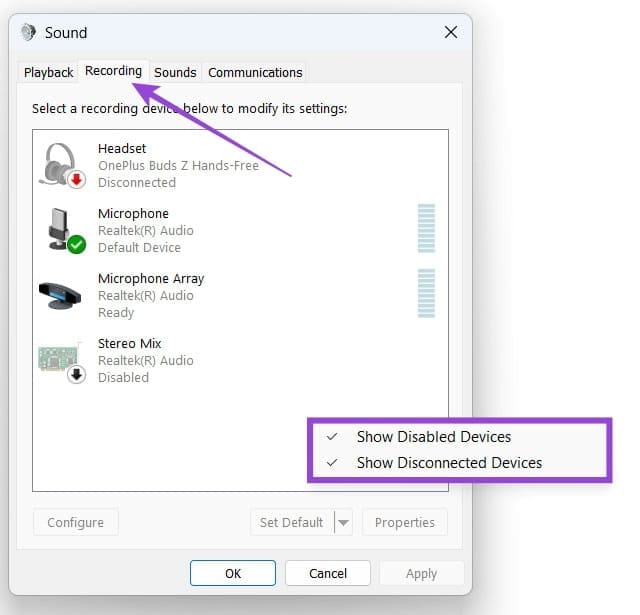Click the Headset device icon

click(x=61, y=163)
